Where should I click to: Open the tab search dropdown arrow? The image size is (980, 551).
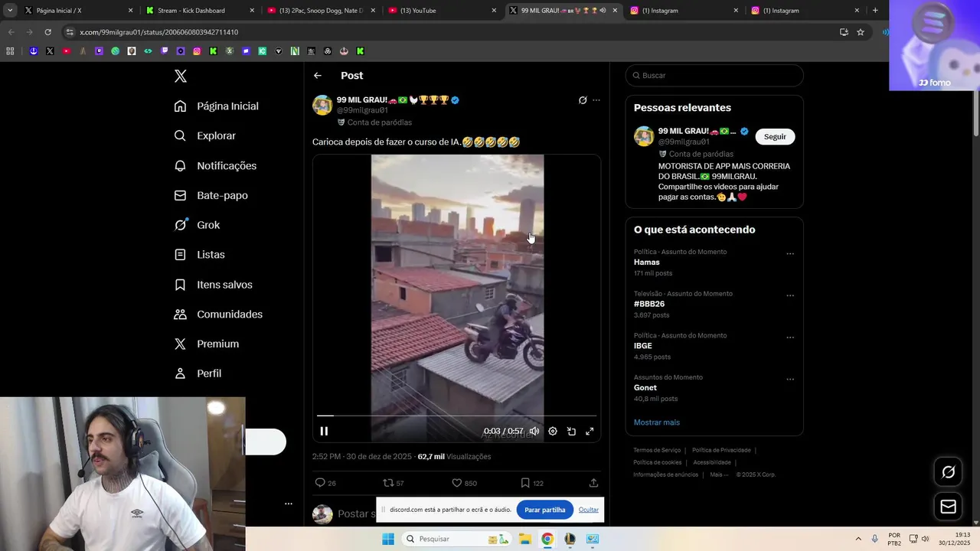click(x=9, y=11)
